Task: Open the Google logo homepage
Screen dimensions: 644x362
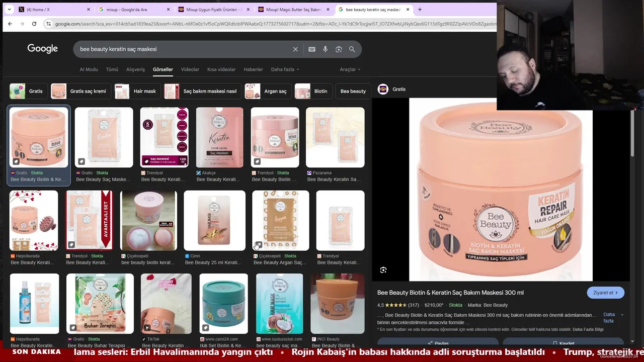Action: 43,49
